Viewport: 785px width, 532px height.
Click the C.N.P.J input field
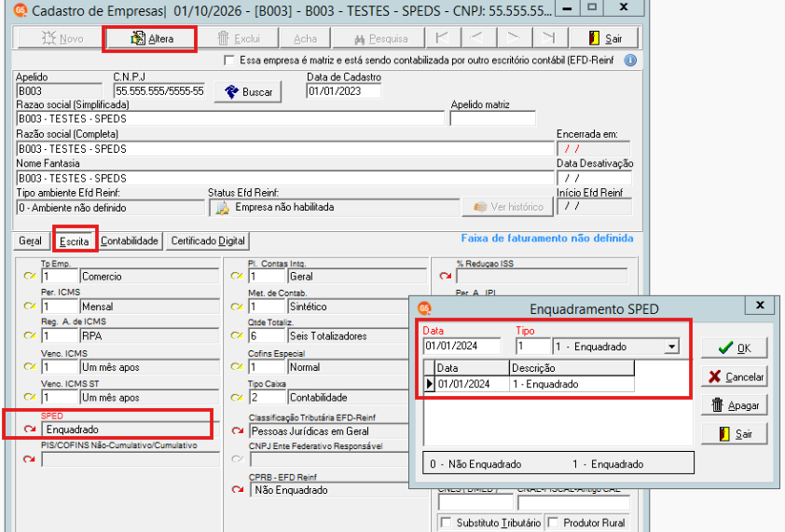click(159, 91)
